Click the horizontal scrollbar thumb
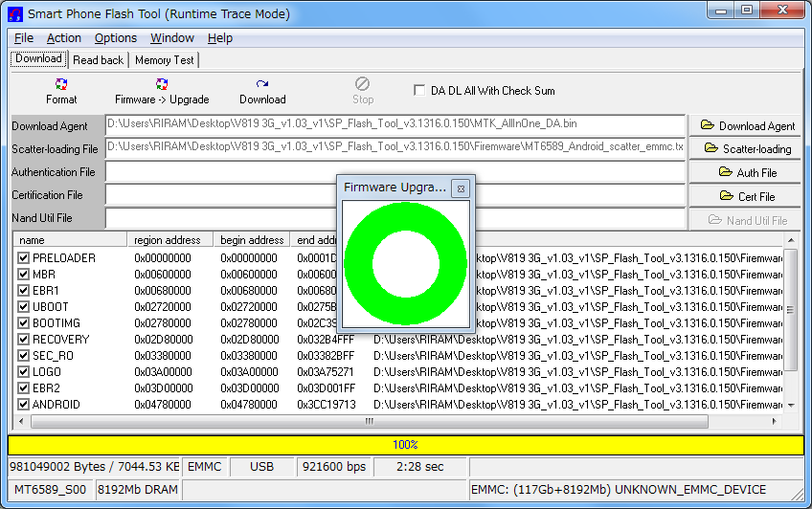Viewport: 812px width, 509px height. 370,422
